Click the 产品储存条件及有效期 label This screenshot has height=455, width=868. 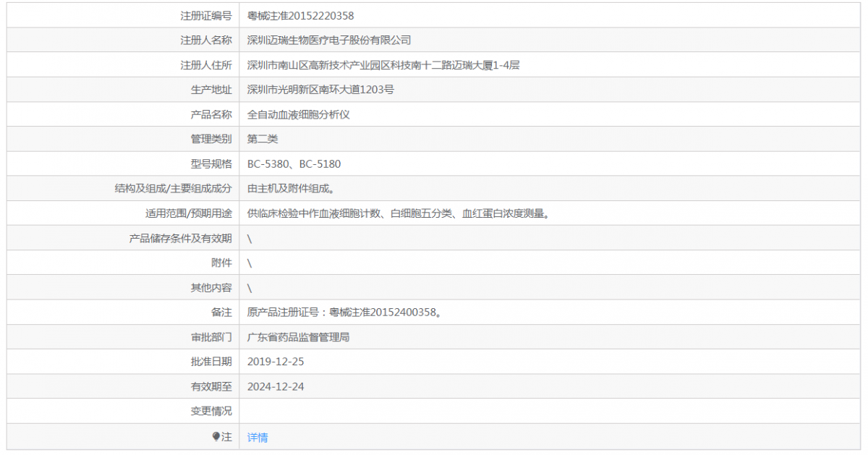(181, 238)
